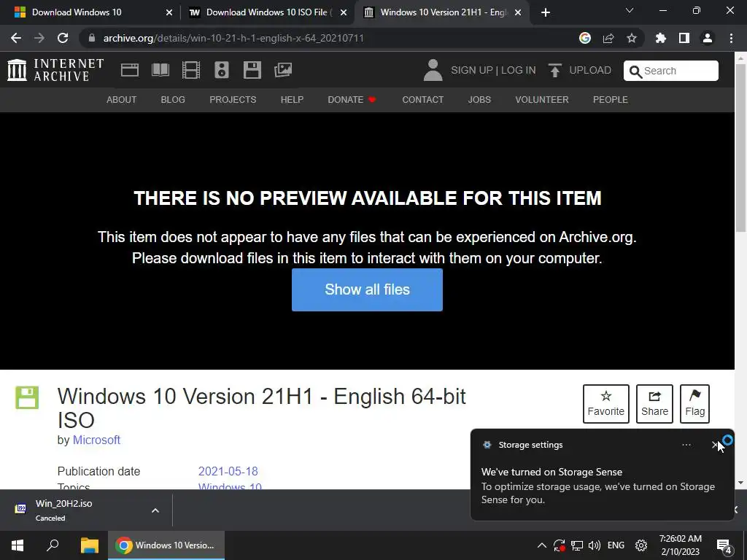Expand the Win_20H2.iso download options chevron
The image size is (747, 560).
pyautogui.click(x=155, y=510)
